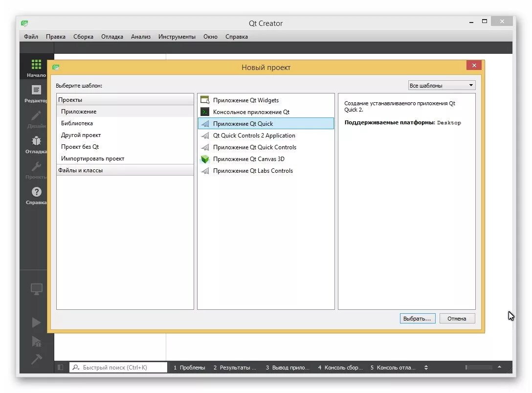
Task: Click the Qt Creator window logo icon
Action: click(x=24, y=23)
